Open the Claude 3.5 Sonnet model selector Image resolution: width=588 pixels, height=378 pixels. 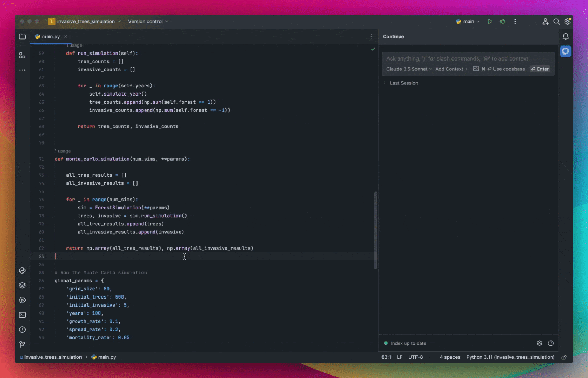[409, 69]
